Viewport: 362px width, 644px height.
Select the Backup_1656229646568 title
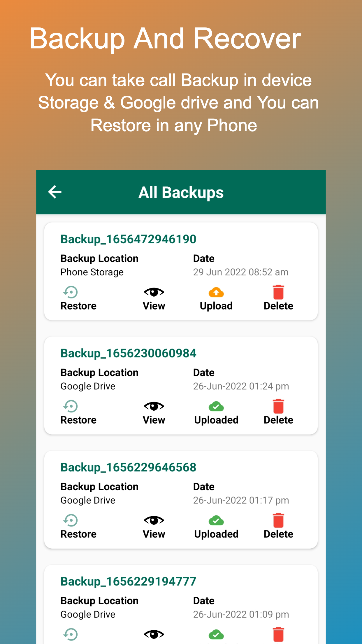click(128, 467)
